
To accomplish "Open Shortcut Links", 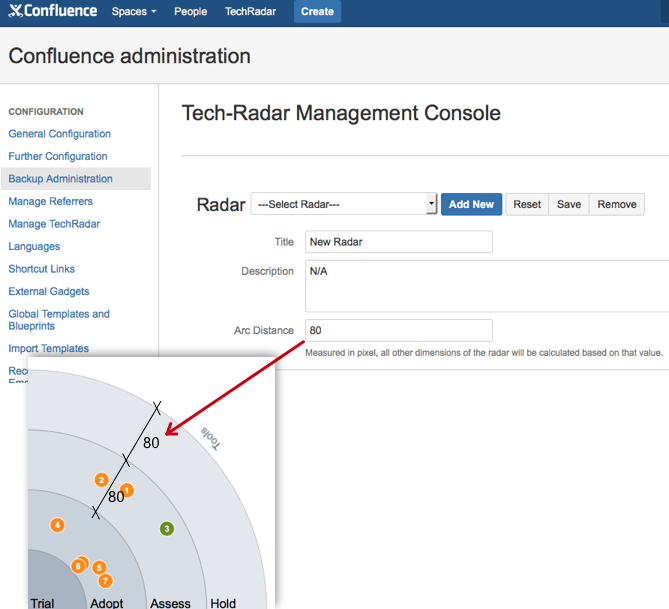I will click(41, 269).
